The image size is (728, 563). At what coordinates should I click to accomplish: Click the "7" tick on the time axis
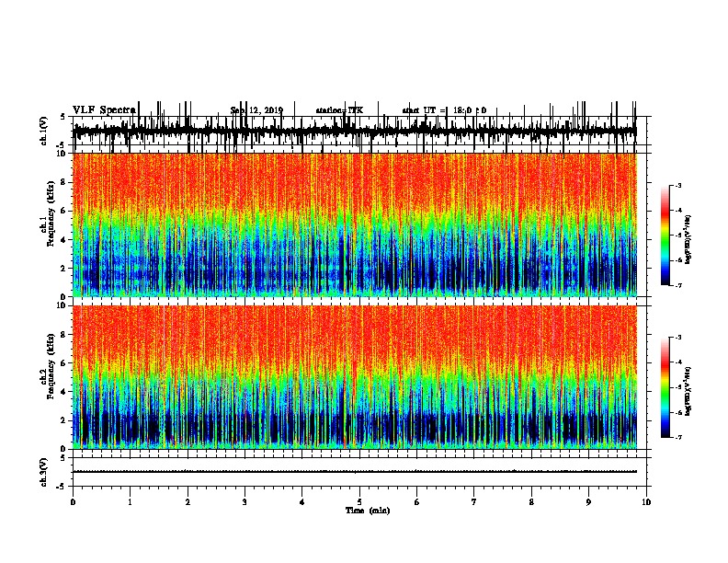474,502
